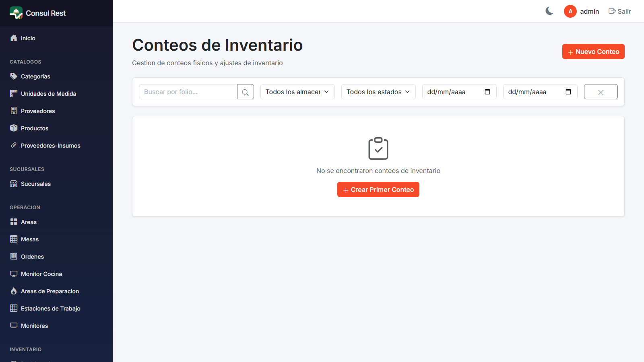Open the Todos los almacenes dropdown
644x362 pixels.
(x=297, y=92)
